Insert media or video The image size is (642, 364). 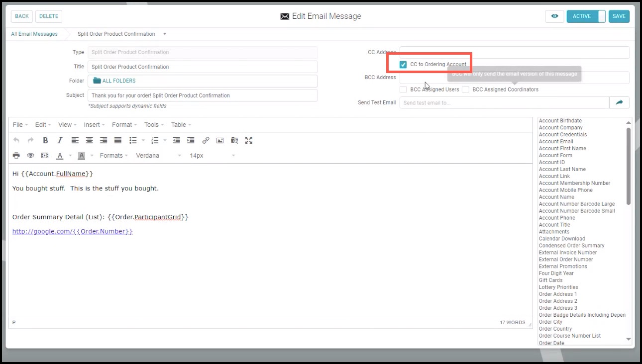point(45,156)
